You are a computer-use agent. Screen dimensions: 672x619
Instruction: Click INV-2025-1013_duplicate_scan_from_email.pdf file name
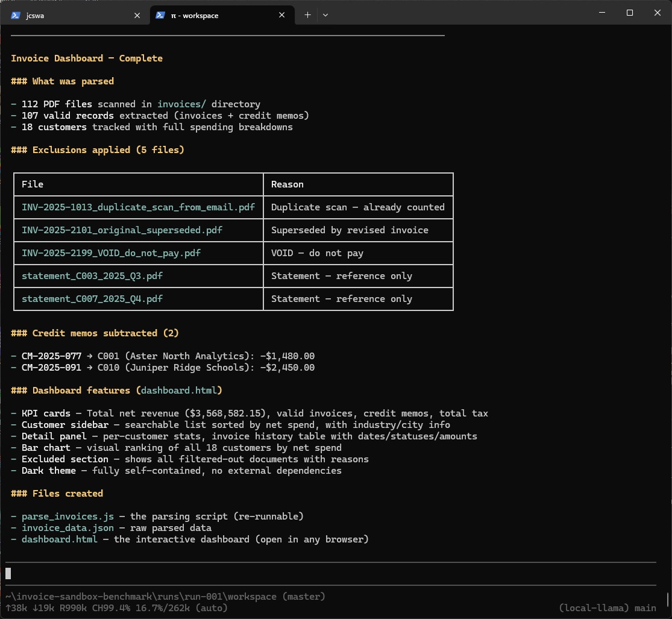click(x=138, y=207)
